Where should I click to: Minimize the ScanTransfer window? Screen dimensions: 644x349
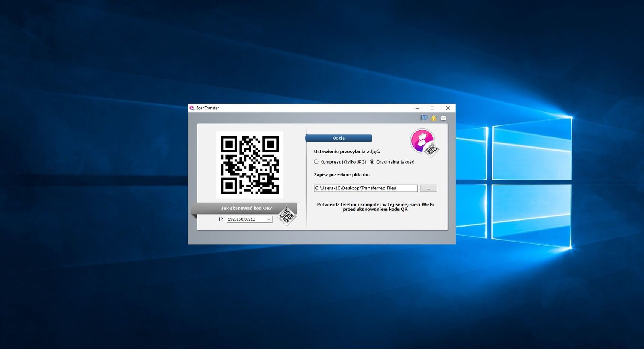pyautogui.click(x=417, y=108)
